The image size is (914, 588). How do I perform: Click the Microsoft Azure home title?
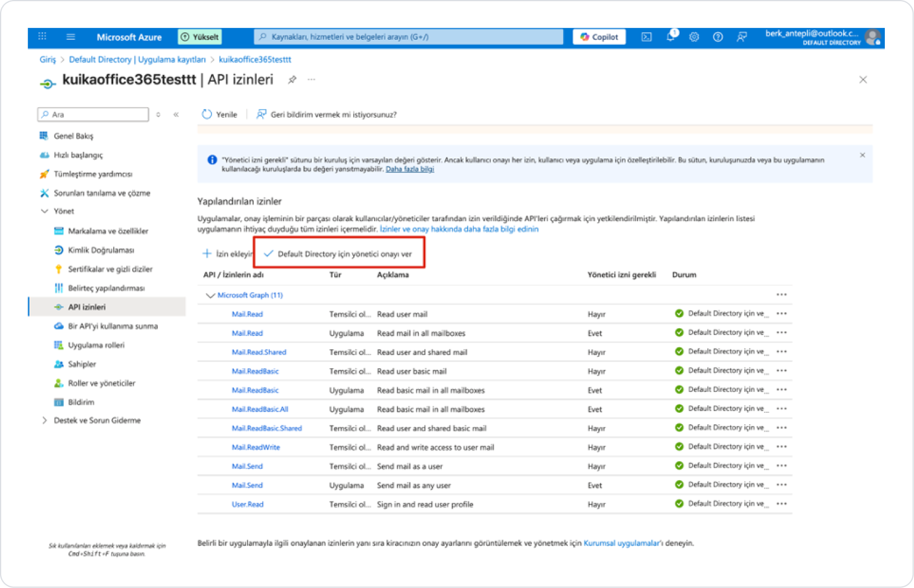129,37
